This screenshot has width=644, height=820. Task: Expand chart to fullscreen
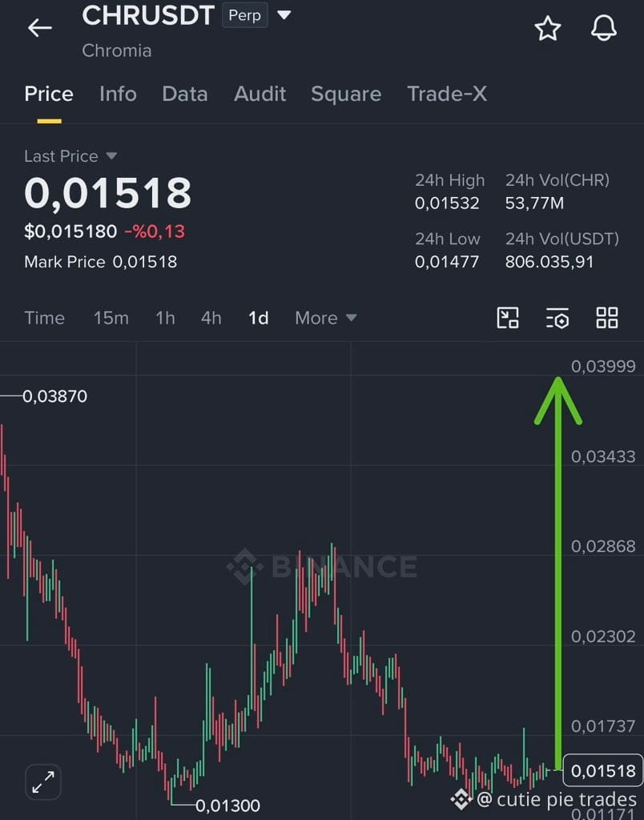[43, 782]
